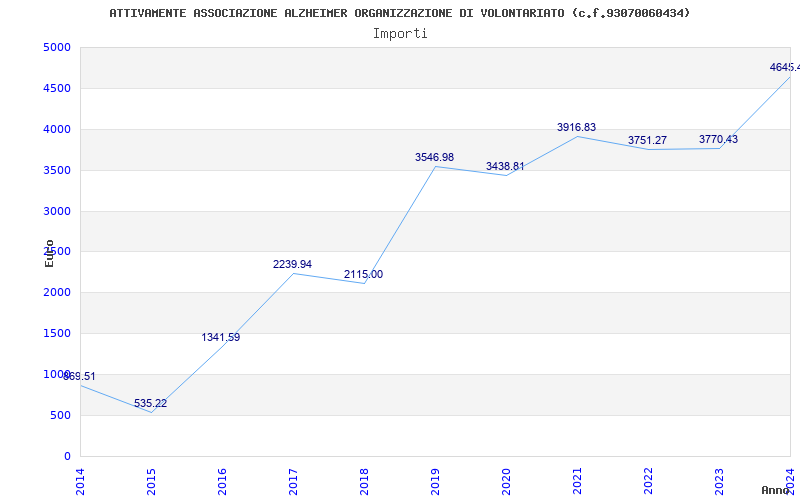
Task: Click the 2000 y-axis tick label
Action: click(57, 293)
